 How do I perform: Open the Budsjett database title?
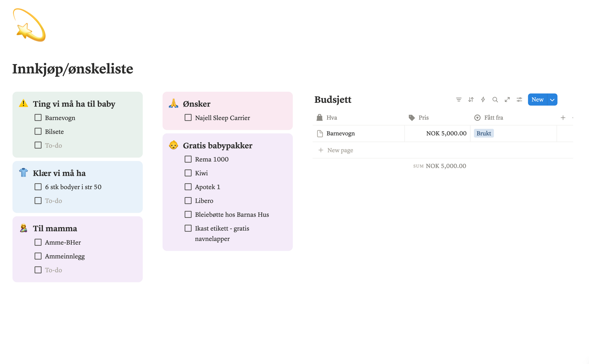(x=333, y=99)
